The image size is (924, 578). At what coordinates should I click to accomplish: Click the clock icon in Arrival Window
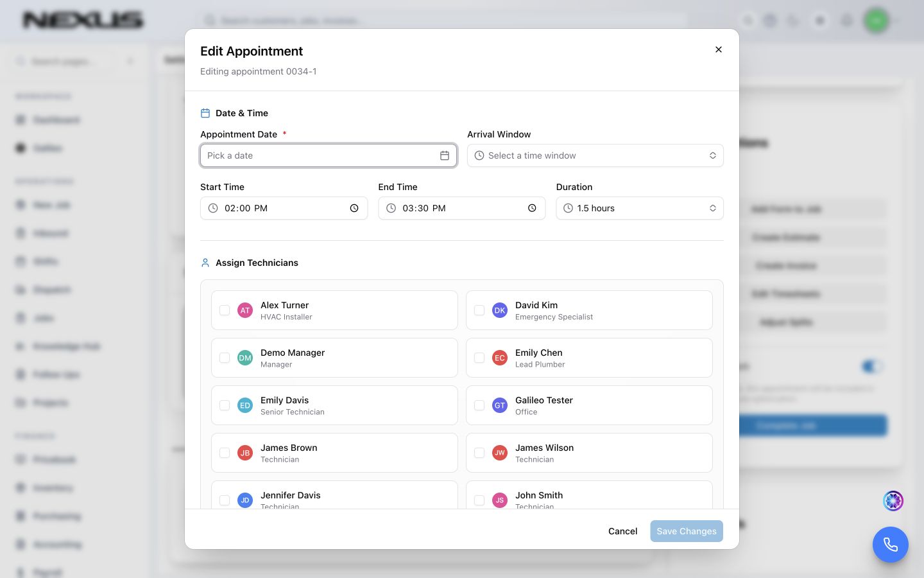click(479, 155)
